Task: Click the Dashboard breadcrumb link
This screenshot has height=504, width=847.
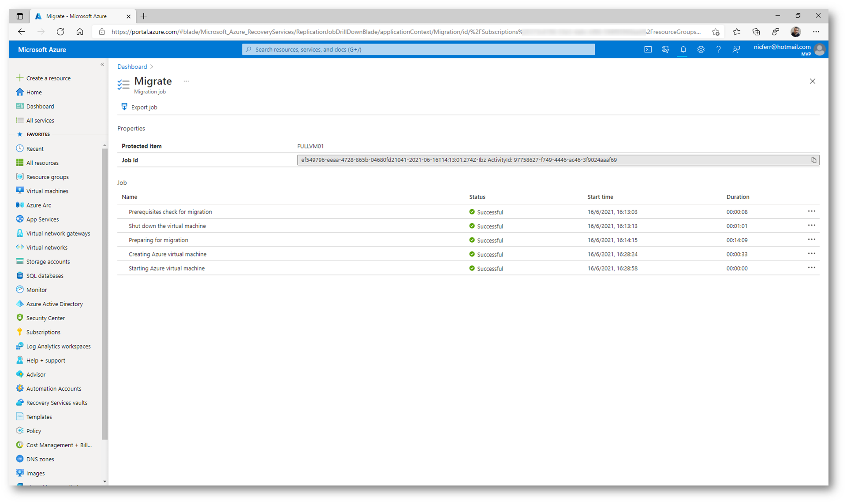Action: [x=132, y=67]
